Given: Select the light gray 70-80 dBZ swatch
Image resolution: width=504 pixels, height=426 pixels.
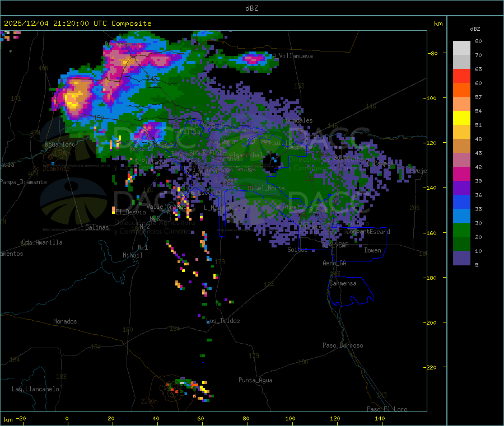Looking at the screenshot, I should (461, 48).
